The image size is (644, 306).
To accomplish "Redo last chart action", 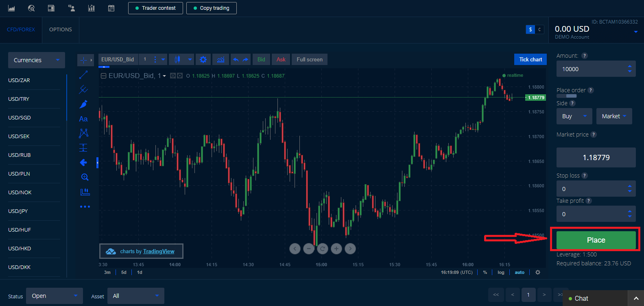I will tap(245, 60).
